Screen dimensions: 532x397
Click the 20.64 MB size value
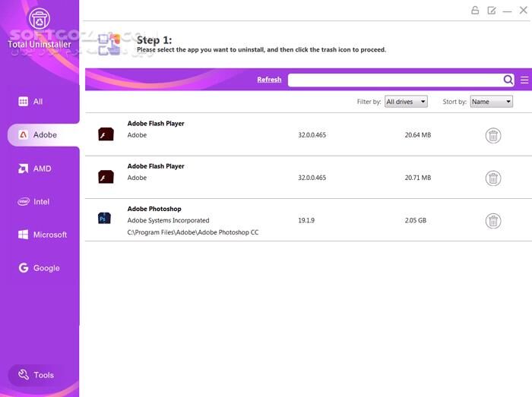[x=418, y=135]
